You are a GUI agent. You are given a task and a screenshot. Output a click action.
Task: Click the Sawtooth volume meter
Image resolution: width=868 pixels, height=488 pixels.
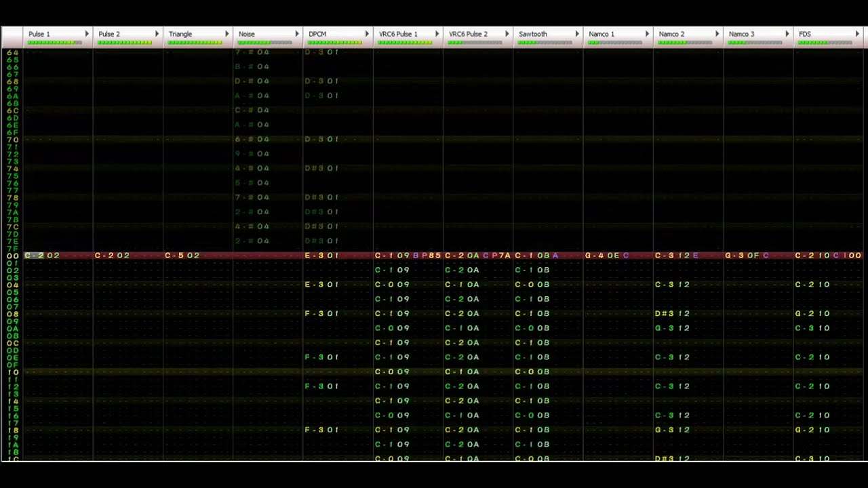(545, 43)
